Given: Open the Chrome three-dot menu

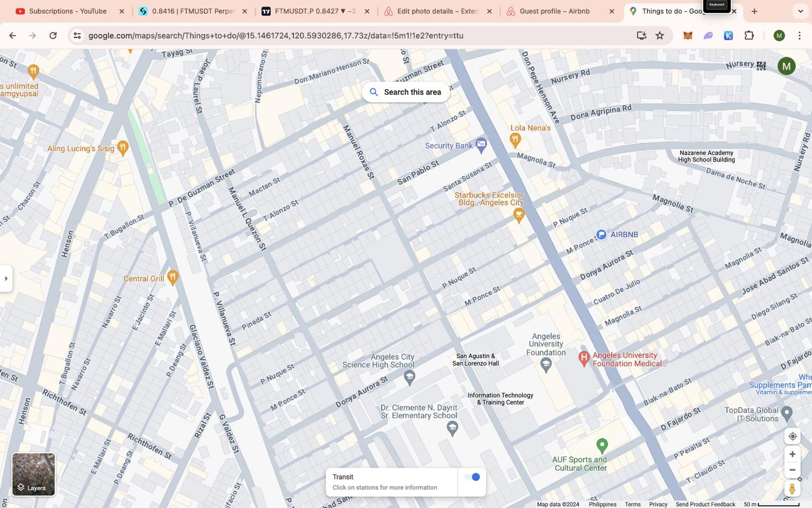Looking at the screenshot, I should pyautogui.click(x=799, y=35).
